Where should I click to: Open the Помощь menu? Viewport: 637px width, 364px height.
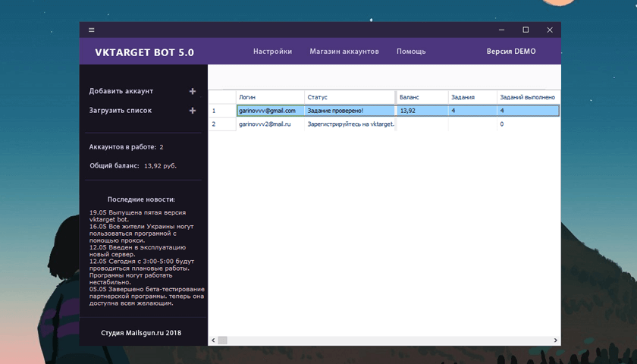(x=411, y=52)
